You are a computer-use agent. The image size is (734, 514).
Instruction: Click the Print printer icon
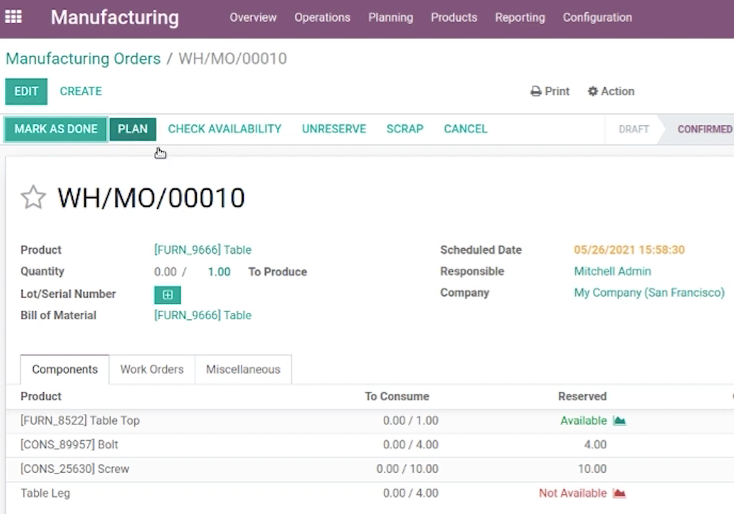[x=536, y=91]
